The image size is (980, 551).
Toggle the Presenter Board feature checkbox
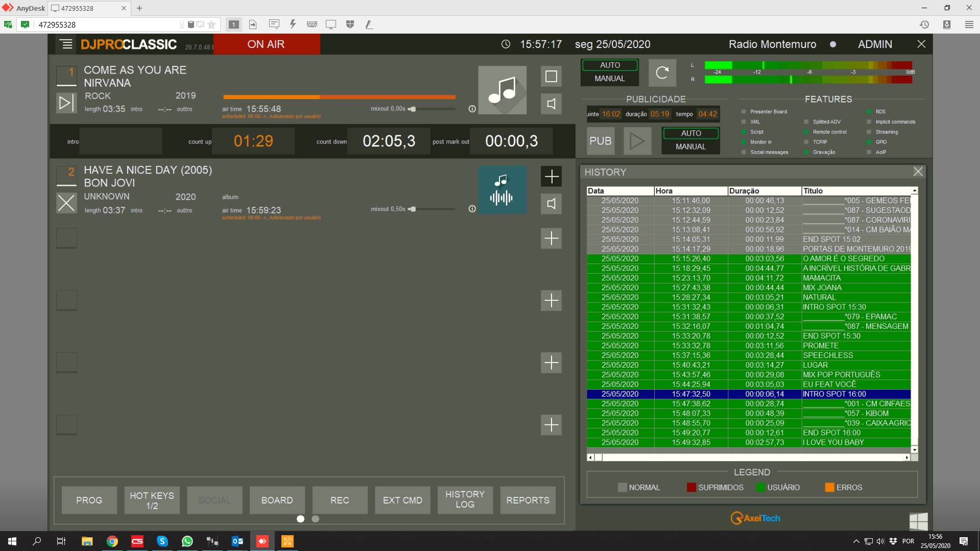[x=744, y=112]
